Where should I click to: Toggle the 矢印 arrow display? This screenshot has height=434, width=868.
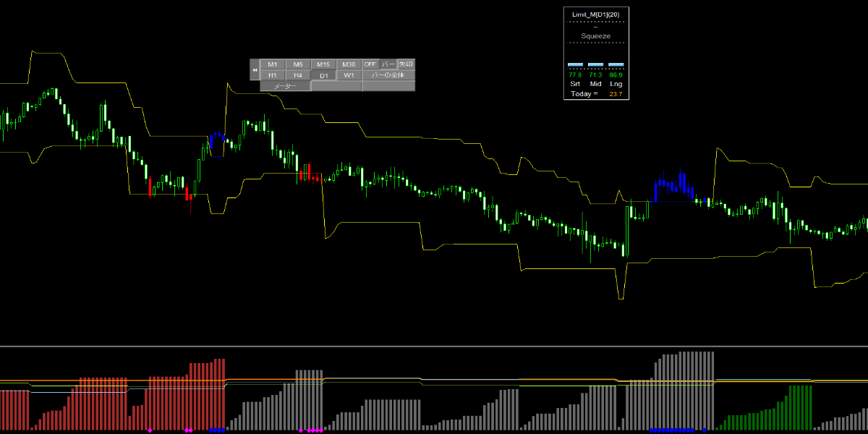click(x=407, y=64)
